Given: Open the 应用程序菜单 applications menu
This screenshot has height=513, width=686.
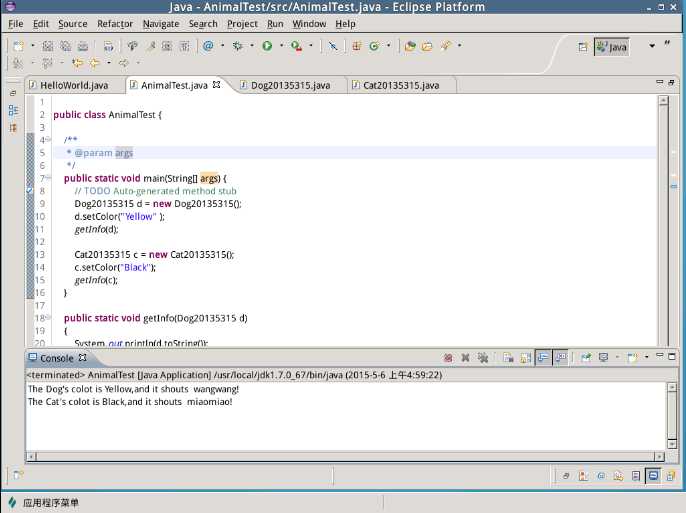Looking at the screenshot, I should pyautogui.click(x=44, y=503).
